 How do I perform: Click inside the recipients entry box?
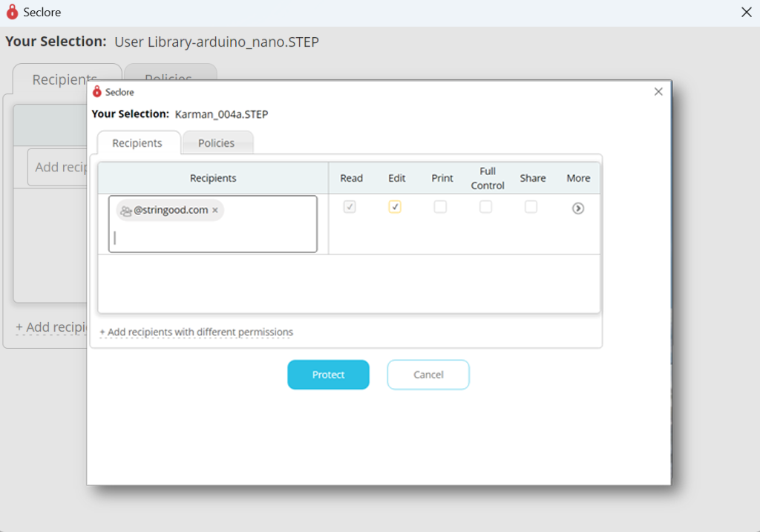click(x=213, y=224)
